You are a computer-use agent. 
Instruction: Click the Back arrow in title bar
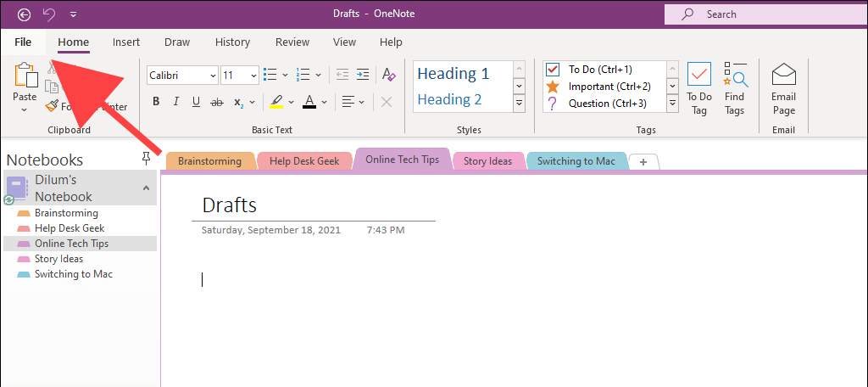(x=24, y=14)
